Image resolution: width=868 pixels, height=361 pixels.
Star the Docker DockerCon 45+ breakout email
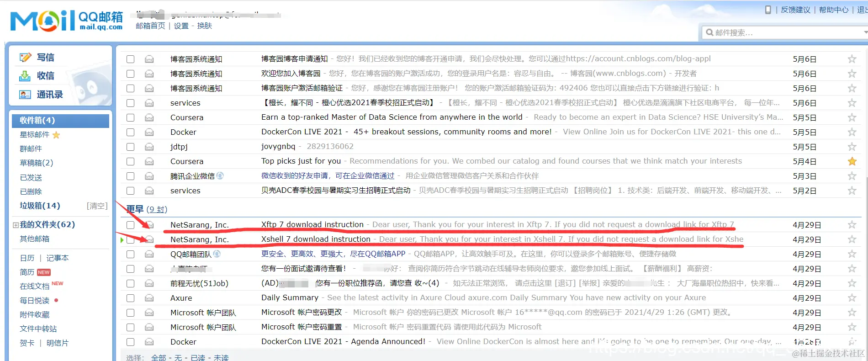pos(852,132)
